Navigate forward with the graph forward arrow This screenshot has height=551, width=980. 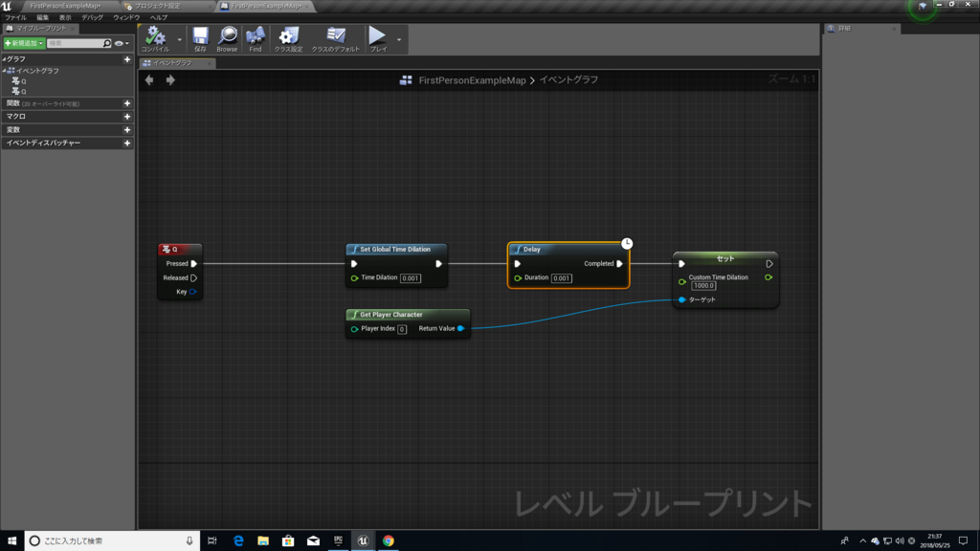[170, 80]
